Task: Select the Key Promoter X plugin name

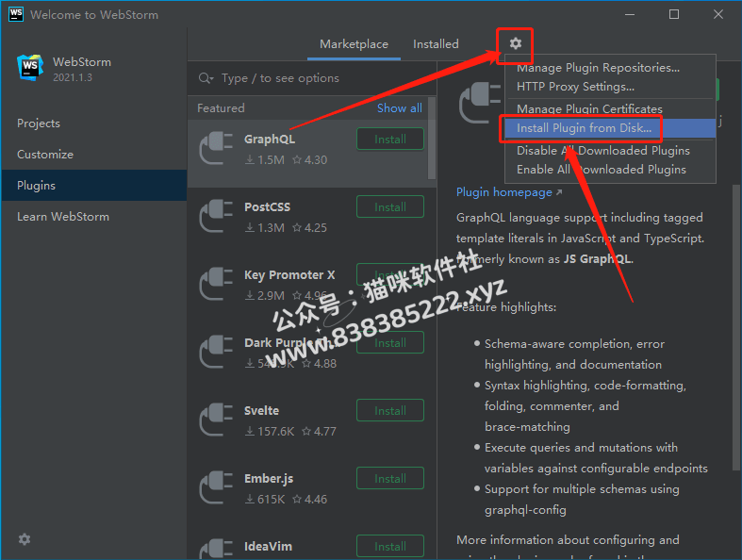Action: coord(289,275)
